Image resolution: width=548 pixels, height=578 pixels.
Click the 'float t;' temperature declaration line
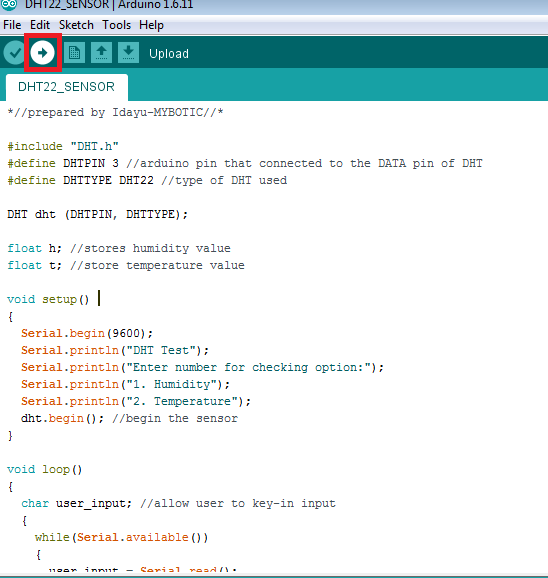pos(126,265)
